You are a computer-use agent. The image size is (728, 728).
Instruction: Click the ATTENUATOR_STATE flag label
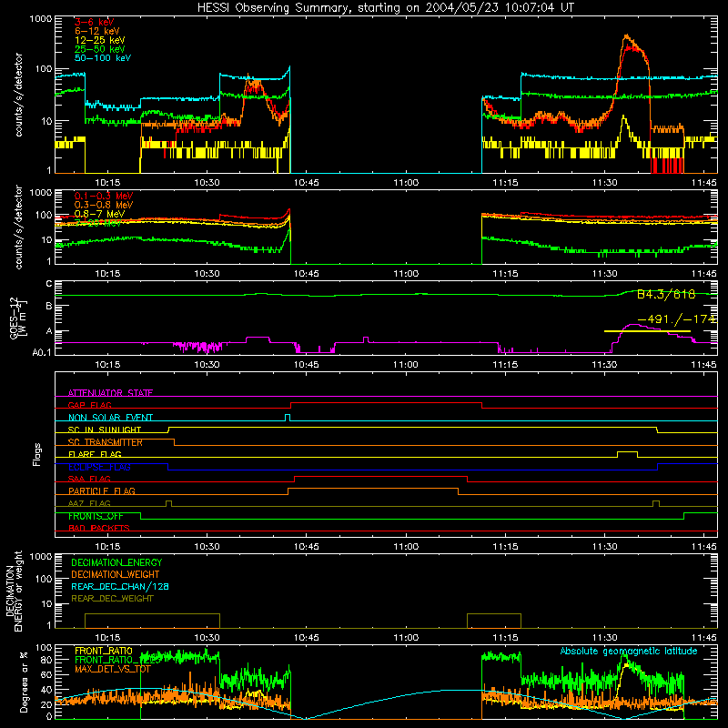[x=110, y=393]
